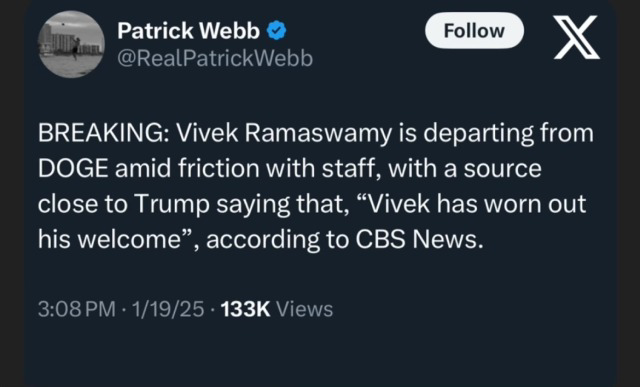Open the @RealPatrickWebb handle link
The width and height of the screenshot is (640, 387).
click(x=215, y=58)
